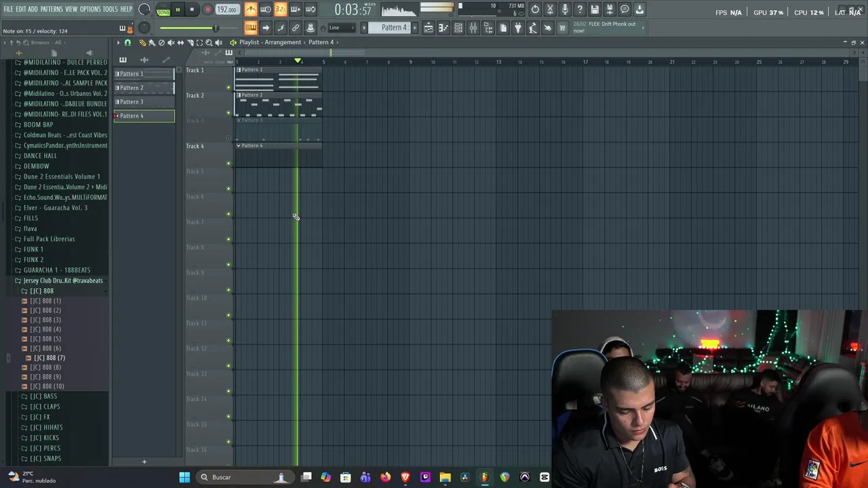The width and height of the screenshot is (868, 488).
Task: Stop playback
Action: click(192, 9)
